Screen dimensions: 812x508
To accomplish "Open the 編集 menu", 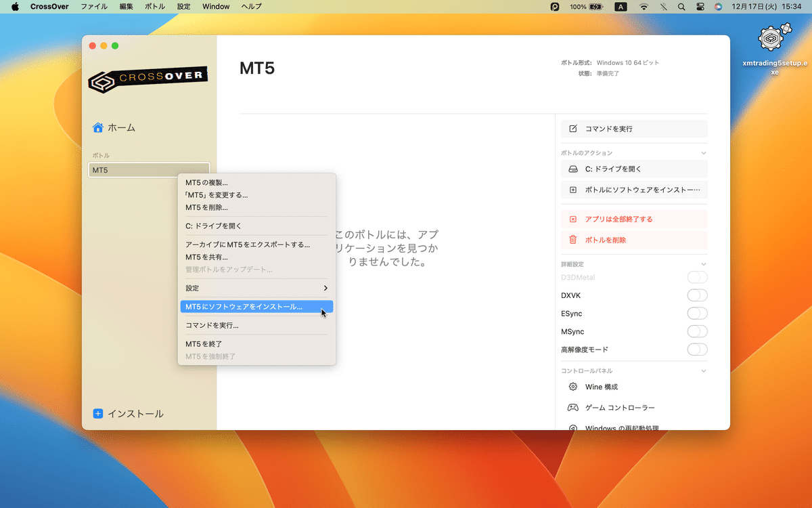I will point(126,7).
